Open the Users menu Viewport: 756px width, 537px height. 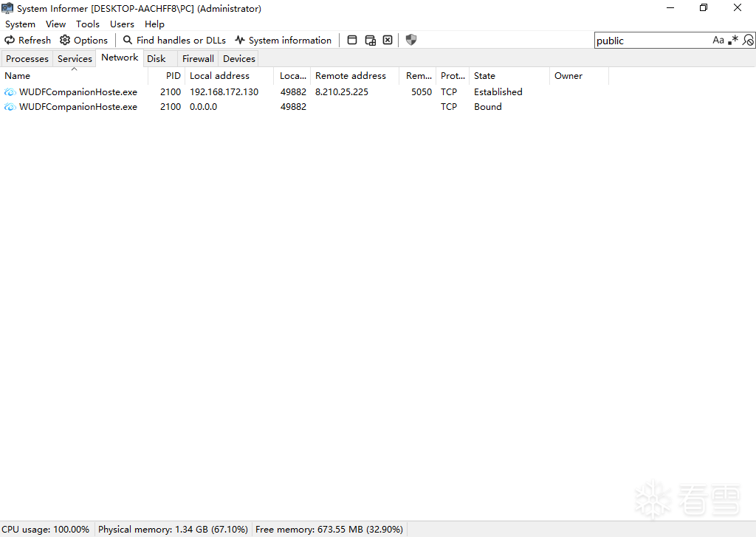point(122,24)
